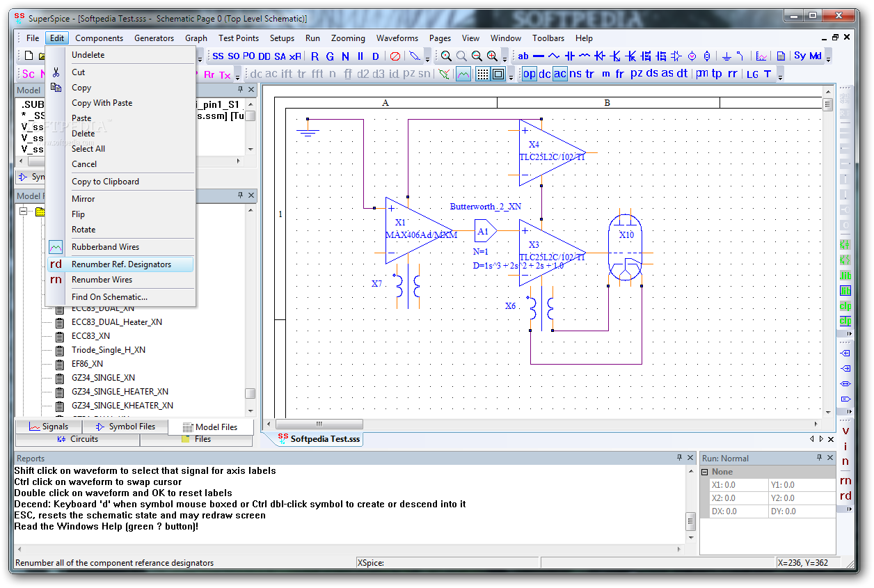This screenshot has width=874, height=588.
Task: Click the pz analysis icon
Action: click(x=636, y=74)
